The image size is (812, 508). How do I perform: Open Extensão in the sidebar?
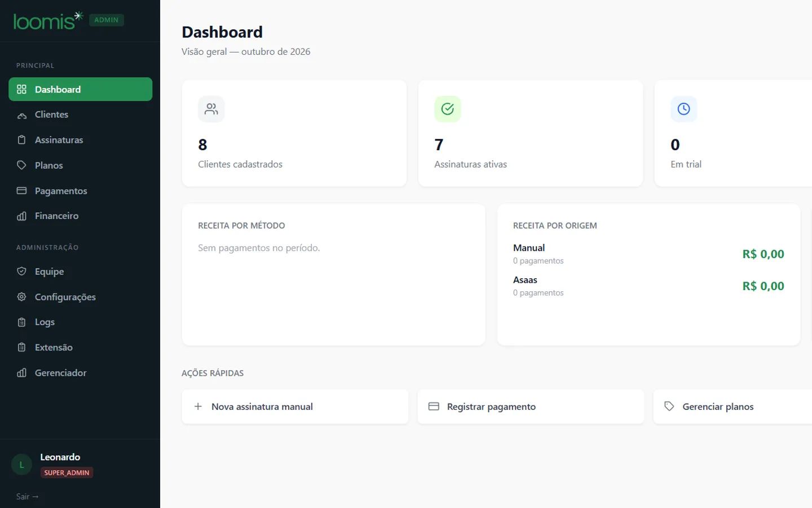click(81, 347)
